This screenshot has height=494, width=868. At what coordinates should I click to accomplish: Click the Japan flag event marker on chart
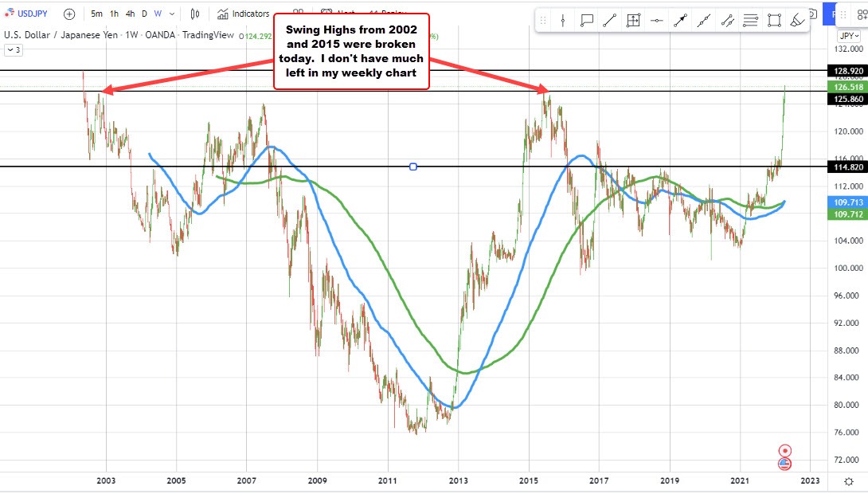pos(785,450)
